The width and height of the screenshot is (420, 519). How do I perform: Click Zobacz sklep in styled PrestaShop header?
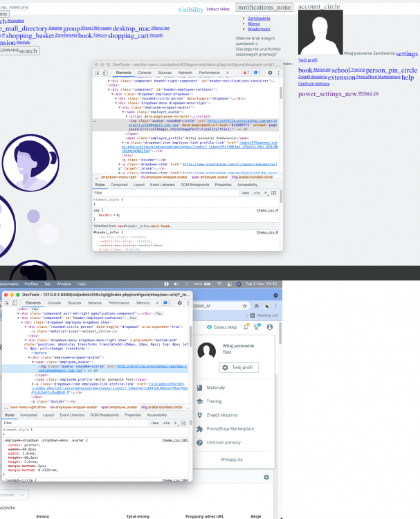click(x=222, y=327)
